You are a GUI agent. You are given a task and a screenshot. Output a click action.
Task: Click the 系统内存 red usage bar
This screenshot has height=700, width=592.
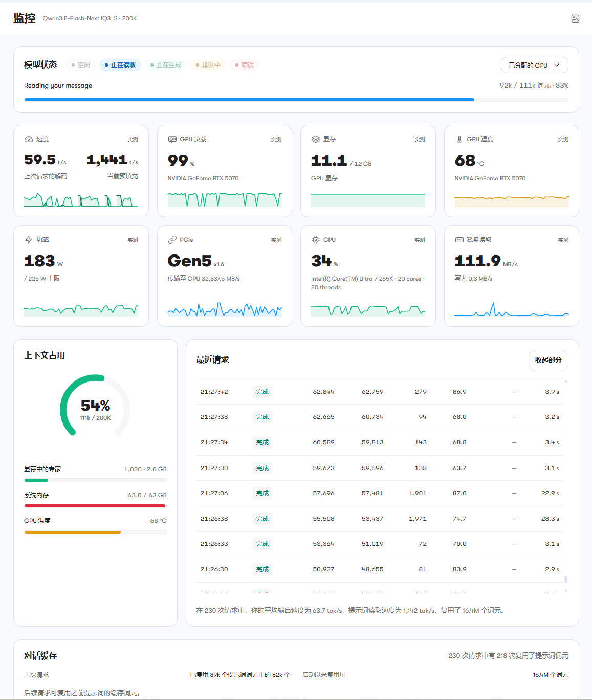click(x=95, y=506)
